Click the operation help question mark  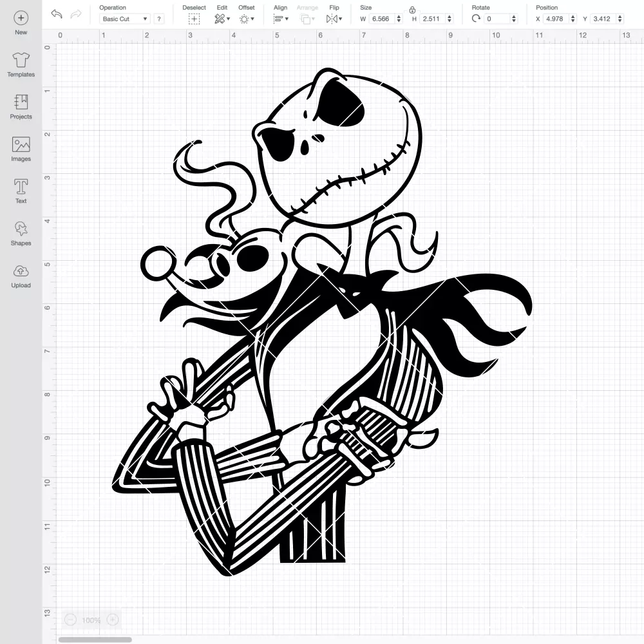click(159, 19)
